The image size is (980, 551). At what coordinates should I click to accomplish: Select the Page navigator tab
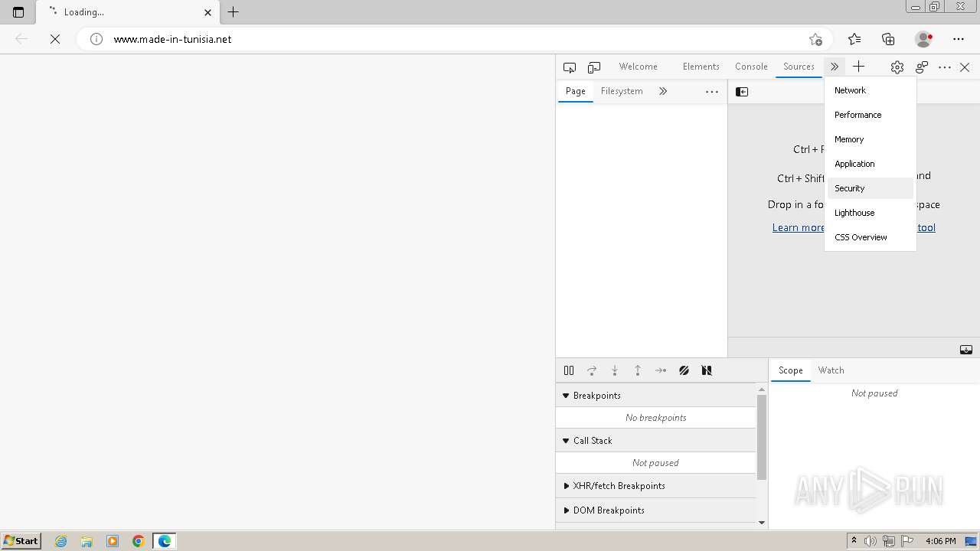coord(575,91)
